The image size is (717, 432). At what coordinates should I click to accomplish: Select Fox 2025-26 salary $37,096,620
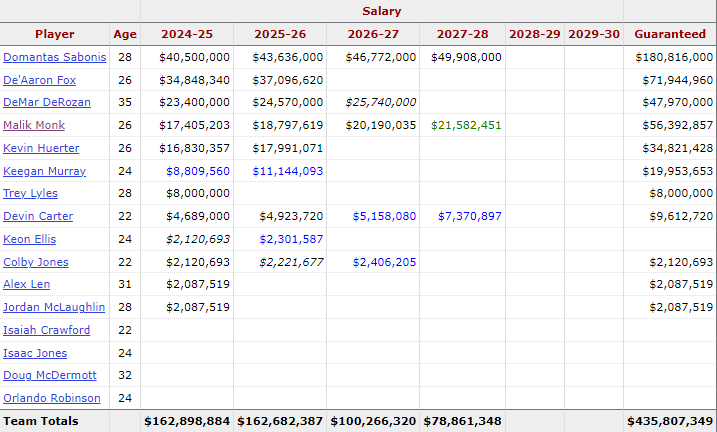coord(288,80)
